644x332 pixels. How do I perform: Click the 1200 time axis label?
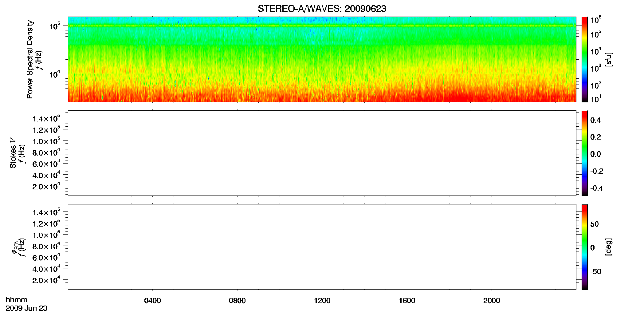(322, 301)
